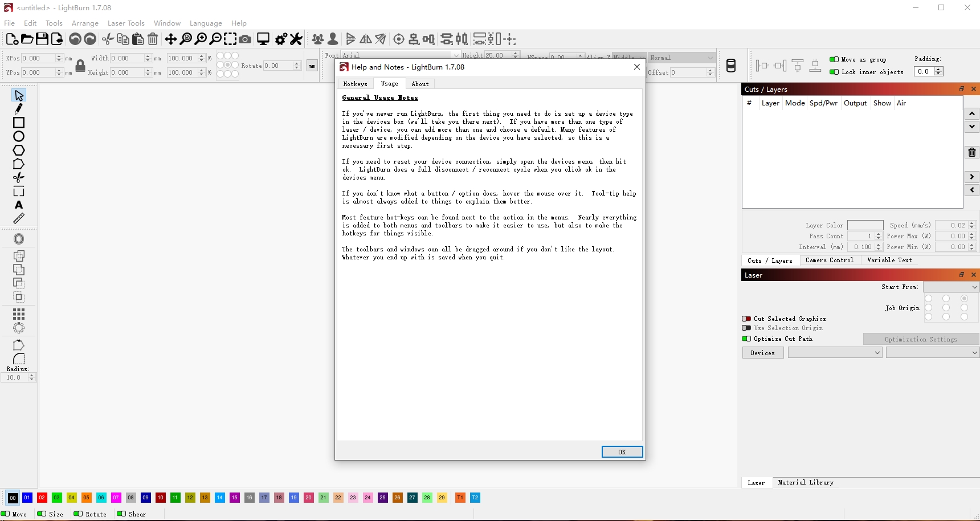Select the Ellipse tool
980x521 pixels.
19,136
